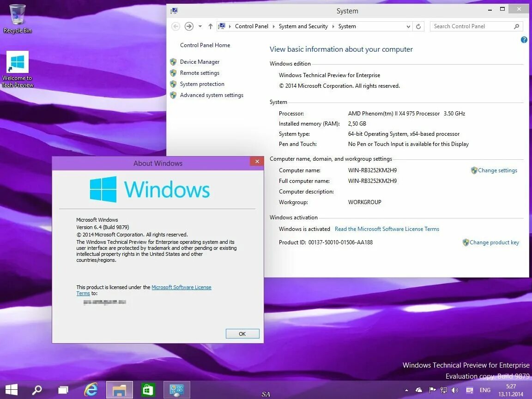Open File Explorer from taskbar
This screenshot has height=399, width=532.
119,389
